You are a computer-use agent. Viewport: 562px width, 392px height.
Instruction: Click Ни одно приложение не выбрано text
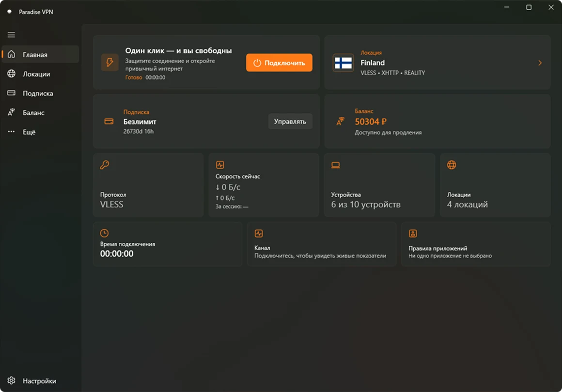pos(450,256)
